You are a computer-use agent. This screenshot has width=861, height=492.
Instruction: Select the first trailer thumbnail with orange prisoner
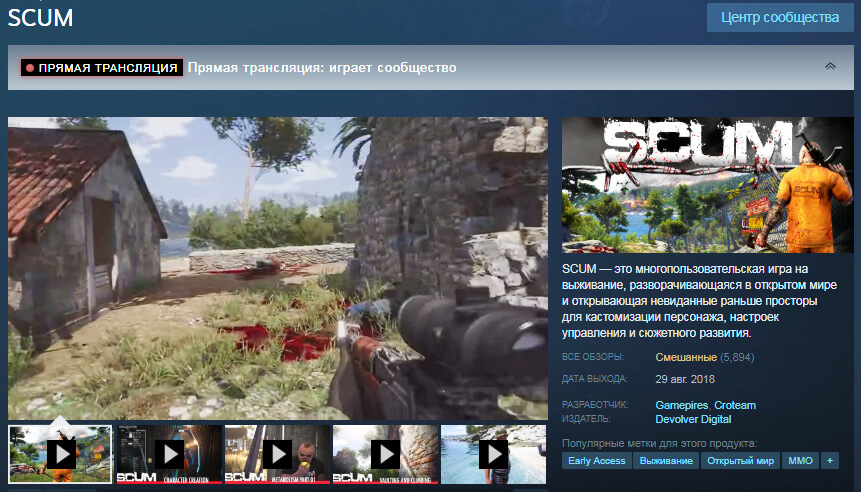(60, 454)
